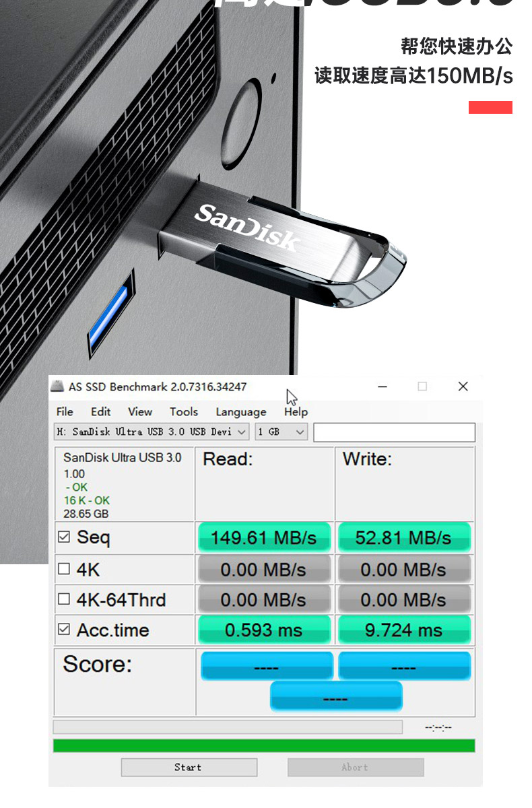Screen dimensions: 532x808
Task: Click the Seq read result 149.61 MB/s
Action: (264, 537)
